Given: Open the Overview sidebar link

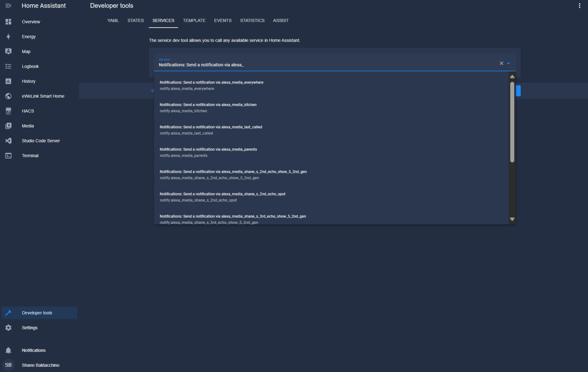Looking at the screenshot, I should coord(31,22).
